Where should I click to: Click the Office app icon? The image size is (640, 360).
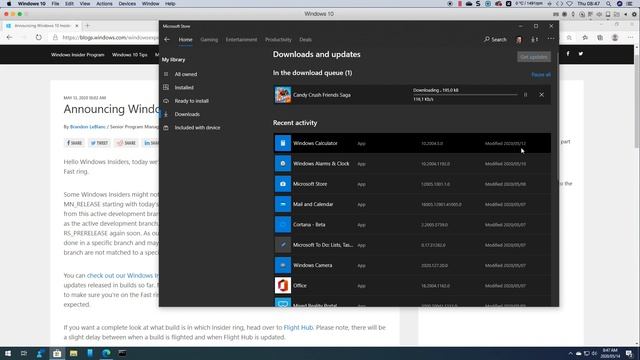pos(282,286)
